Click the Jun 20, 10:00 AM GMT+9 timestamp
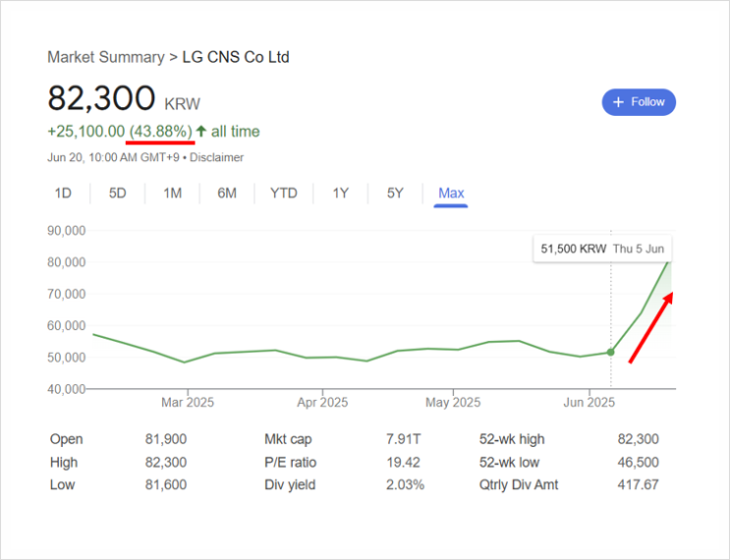 coord(113,157)
